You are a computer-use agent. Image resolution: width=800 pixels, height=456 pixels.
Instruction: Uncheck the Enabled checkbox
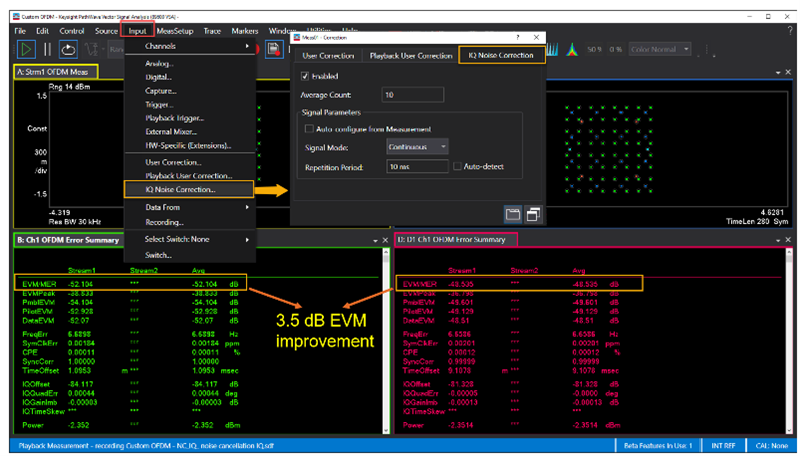[x=306, y=76]
